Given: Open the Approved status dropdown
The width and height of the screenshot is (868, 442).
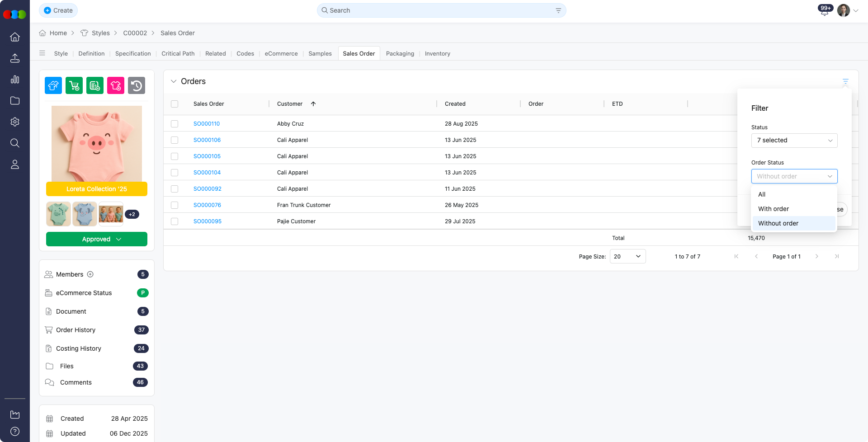Looking at the screenshot, I should coord(97,239).
